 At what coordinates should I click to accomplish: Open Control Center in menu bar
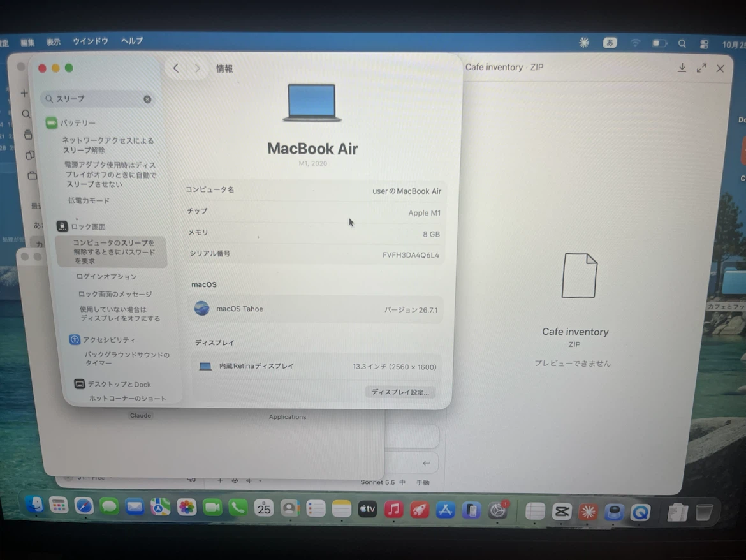705,44
